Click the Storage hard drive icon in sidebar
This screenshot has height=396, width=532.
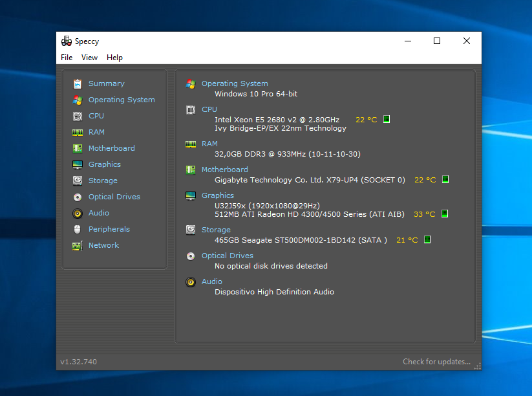(x=78, y=181)
